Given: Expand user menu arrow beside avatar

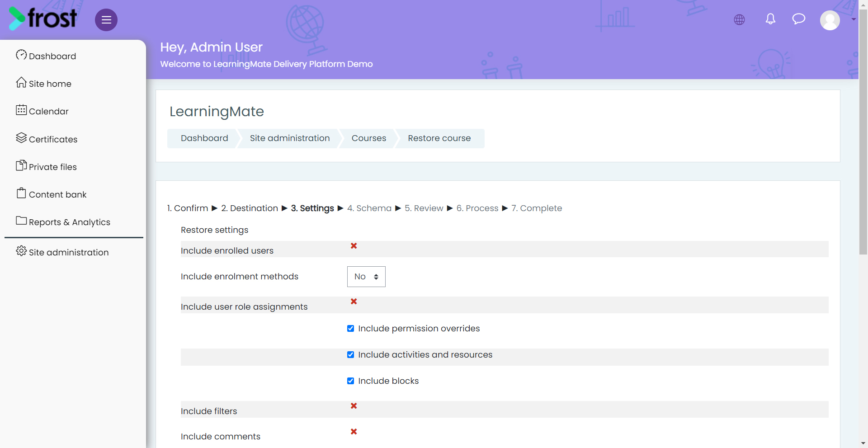Looking at the screenshot, I should click(x=854, y=19).
